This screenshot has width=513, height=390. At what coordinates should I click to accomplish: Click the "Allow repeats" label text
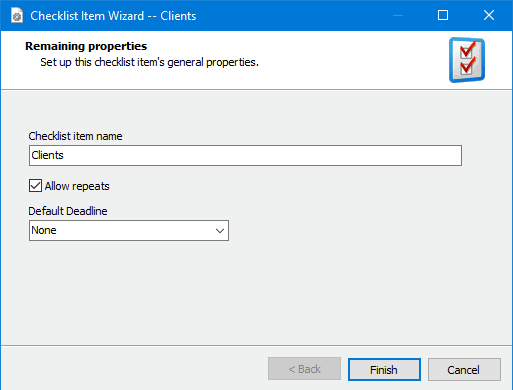(x=77, y=186)
